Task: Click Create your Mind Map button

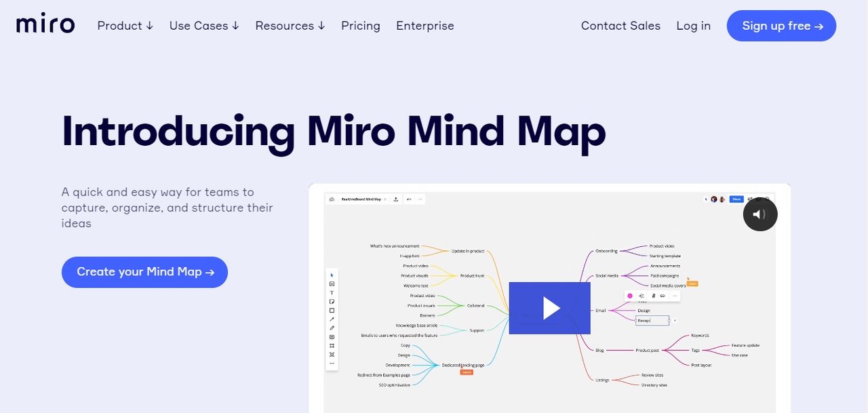Action: (144, 272)
